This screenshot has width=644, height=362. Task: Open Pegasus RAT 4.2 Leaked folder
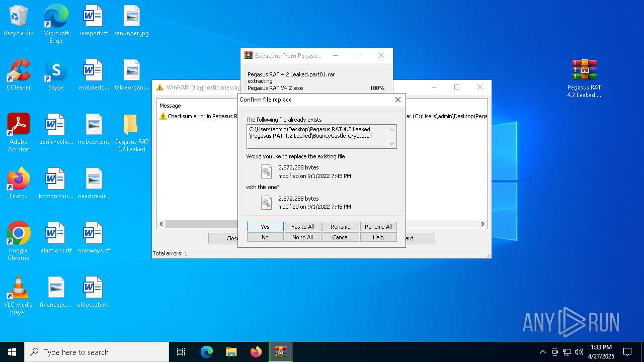click(131, 133)
